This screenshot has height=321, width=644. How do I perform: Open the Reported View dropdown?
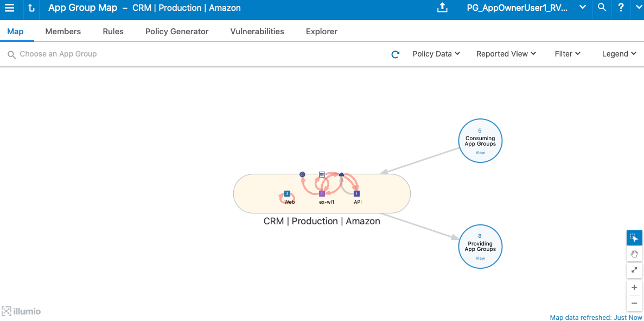506,54
